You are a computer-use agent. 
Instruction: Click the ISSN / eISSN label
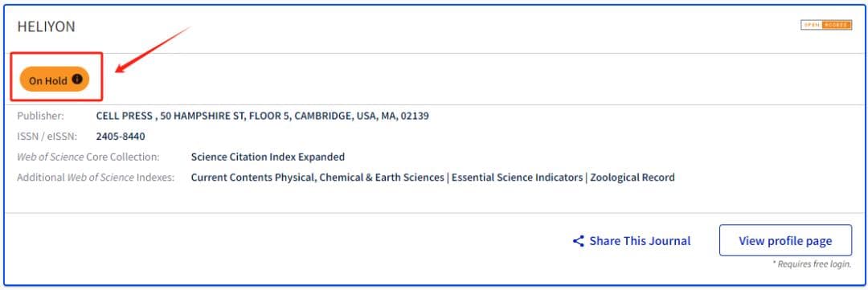click(x=47, y=137)
